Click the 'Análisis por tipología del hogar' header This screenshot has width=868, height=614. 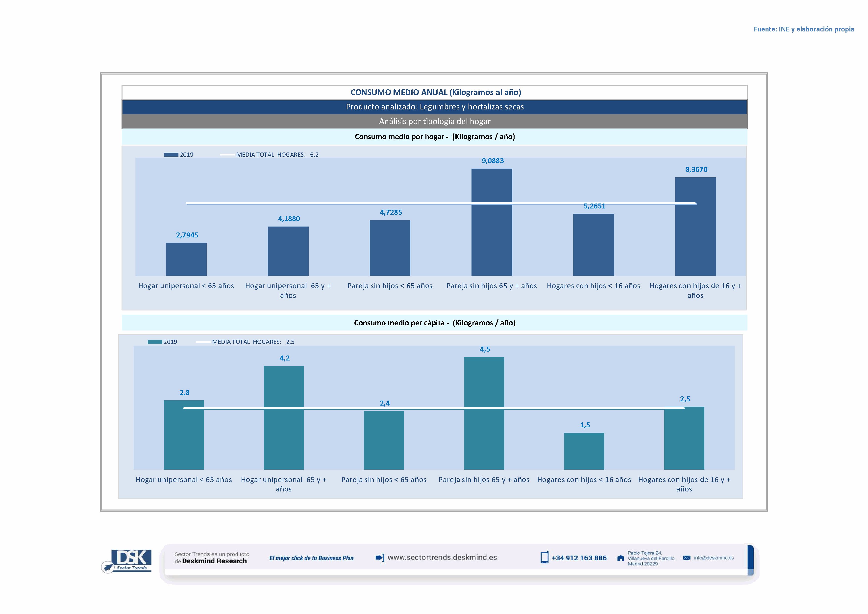(434, 121)
